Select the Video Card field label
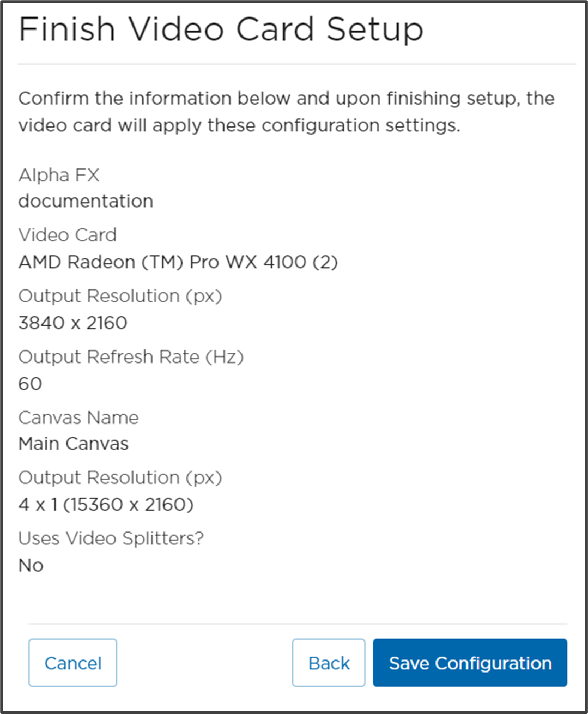Image resolution: width=588 pixels, height=714 pixels. tap(68, 235)
